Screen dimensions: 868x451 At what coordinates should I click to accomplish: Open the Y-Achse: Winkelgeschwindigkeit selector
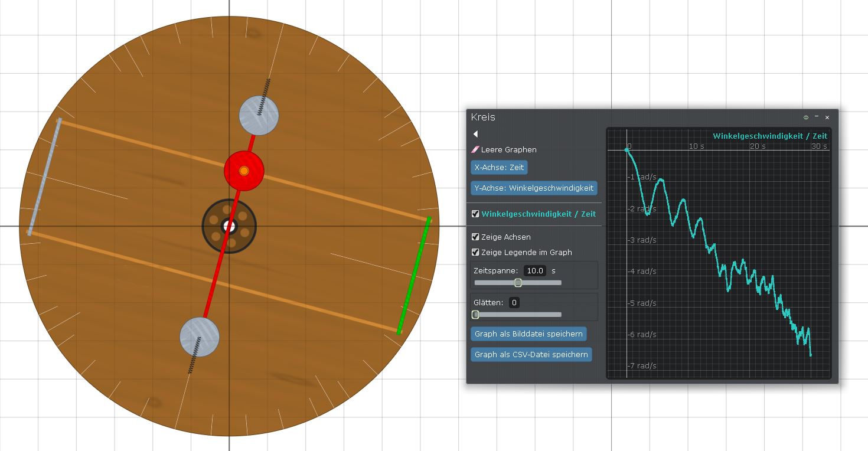click(x=534, y=188)
